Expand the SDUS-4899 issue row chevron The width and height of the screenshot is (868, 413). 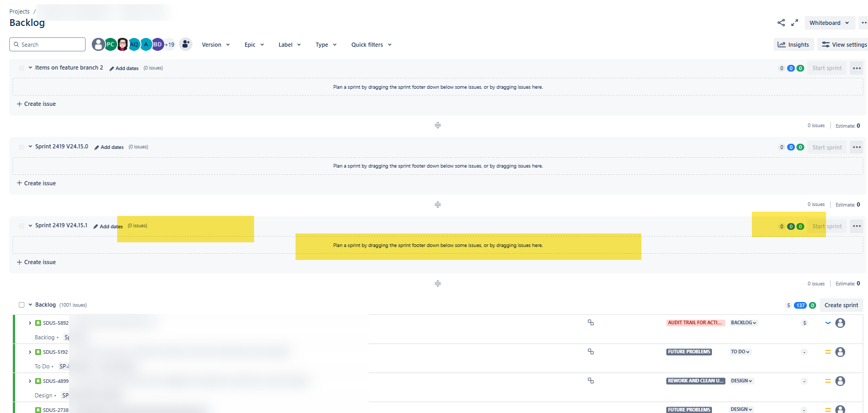coord(30,381)
